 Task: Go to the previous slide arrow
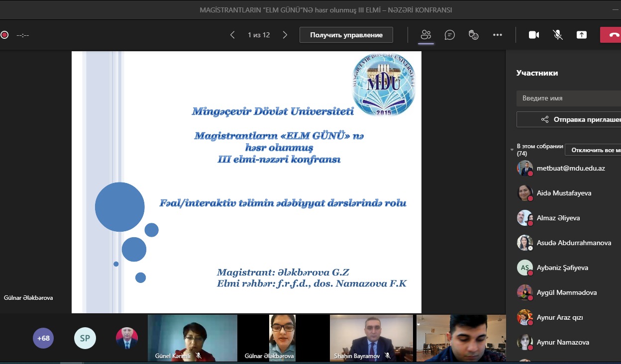(x=232, y=35)
